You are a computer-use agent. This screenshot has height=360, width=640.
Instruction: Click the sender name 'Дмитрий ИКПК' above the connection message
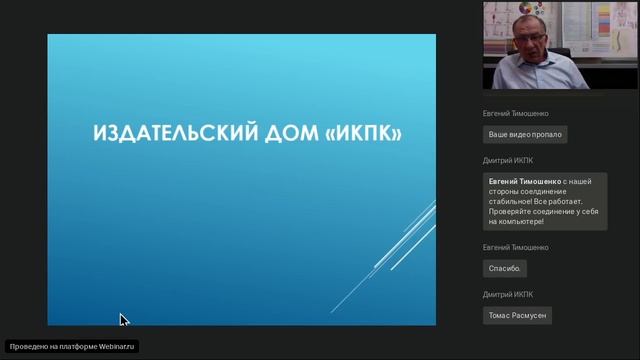[508, 160]
